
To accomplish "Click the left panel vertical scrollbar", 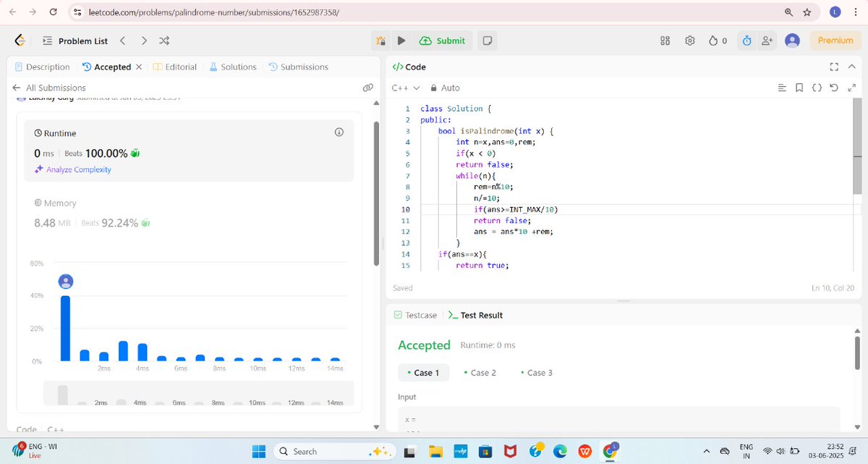I will pos(376,192).
